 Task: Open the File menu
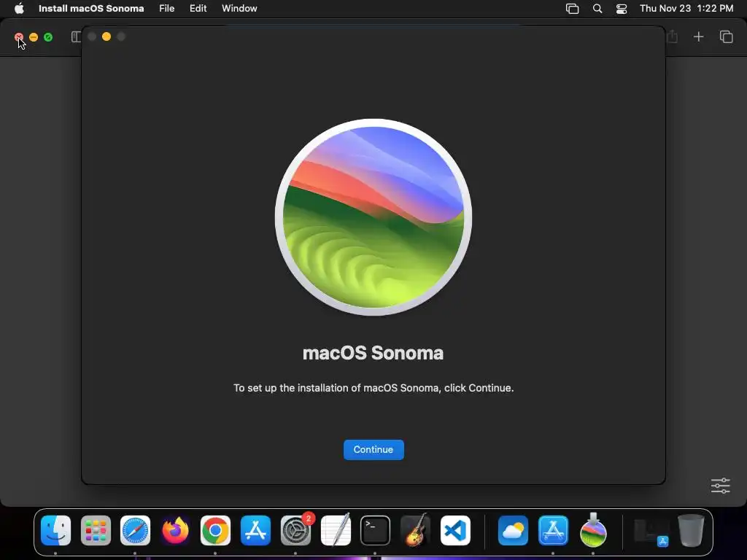click(167, 8)
